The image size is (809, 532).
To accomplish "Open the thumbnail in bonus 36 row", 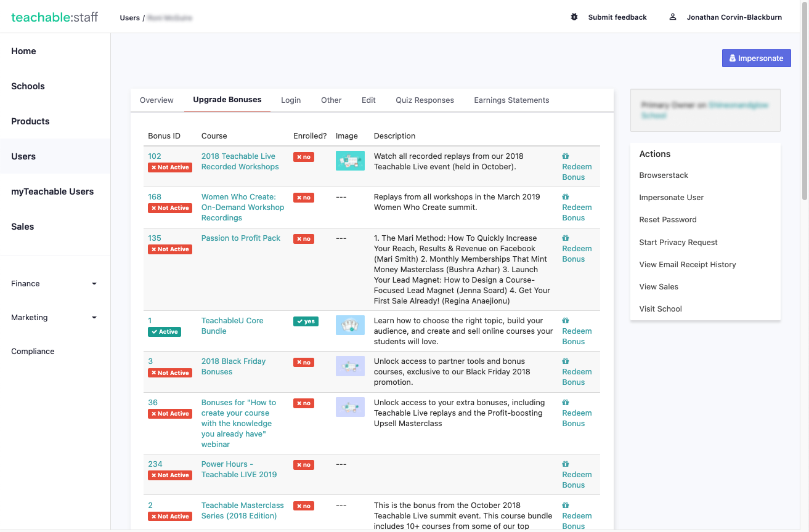I will point(350,407).
